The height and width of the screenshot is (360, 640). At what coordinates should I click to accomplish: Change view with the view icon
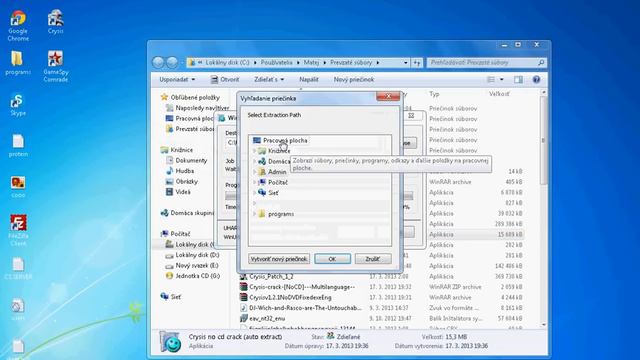click(491, 80)
